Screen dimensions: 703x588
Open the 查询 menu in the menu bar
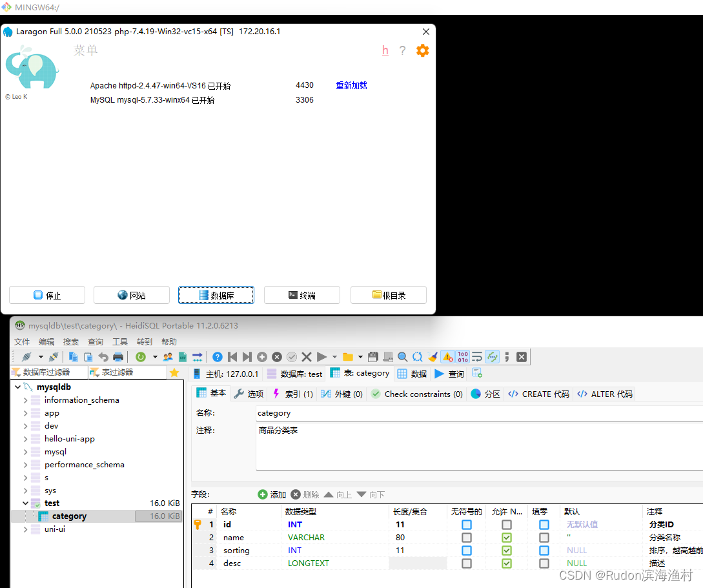click(96, 342)
